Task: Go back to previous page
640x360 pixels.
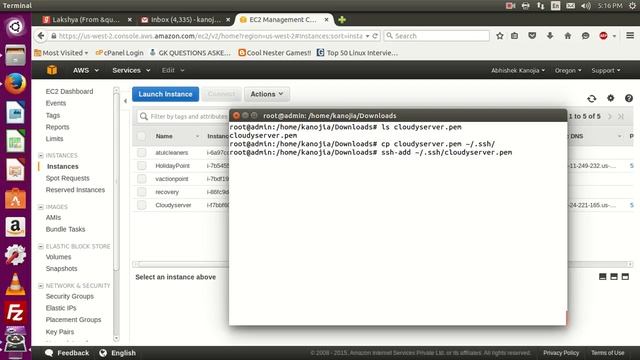Action: 40,36
